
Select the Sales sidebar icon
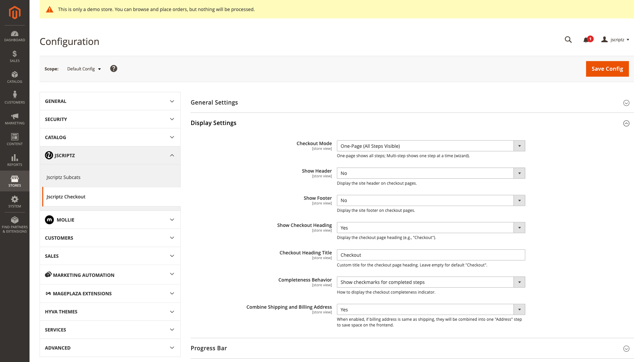click(x=14, y=56)
